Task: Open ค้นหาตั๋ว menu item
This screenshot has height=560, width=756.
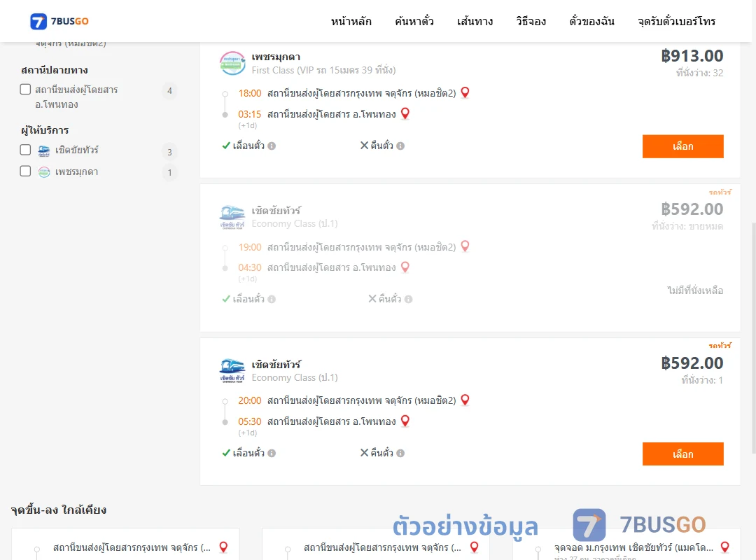Action: pyautogui.click(x=414, y=21)
